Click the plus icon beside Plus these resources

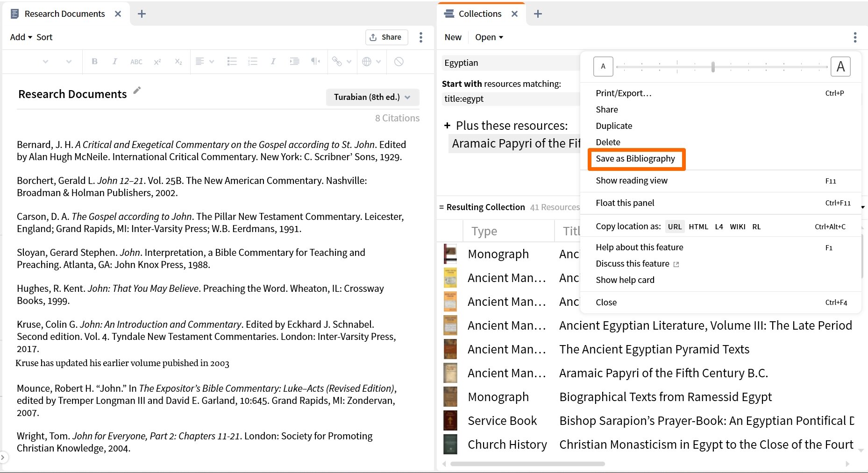click(x=447, y=126)
